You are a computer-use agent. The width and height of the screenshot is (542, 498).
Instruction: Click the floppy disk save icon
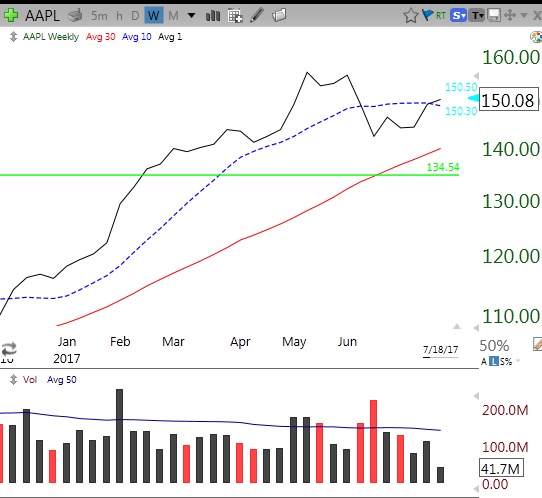[494, 16]
